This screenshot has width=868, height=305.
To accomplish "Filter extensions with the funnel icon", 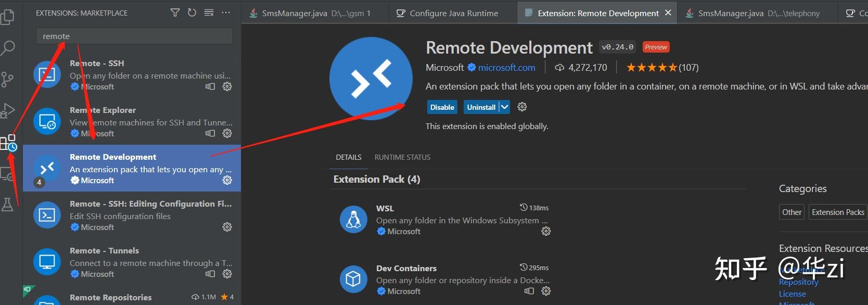I will [175, 12].
